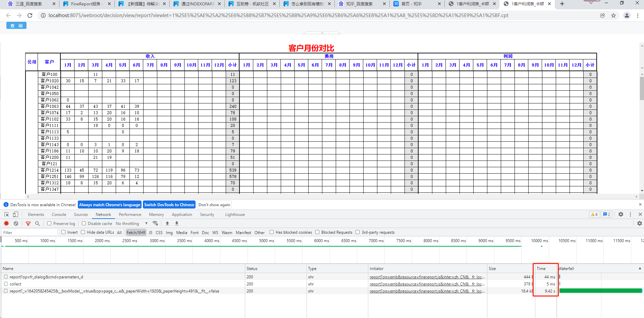Open network search magnifier
Screen dimensions: 644x318
37,223
